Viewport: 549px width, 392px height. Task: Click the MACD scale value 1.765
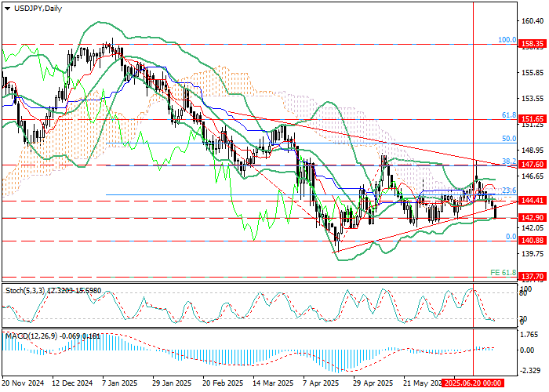click(529, 335)
